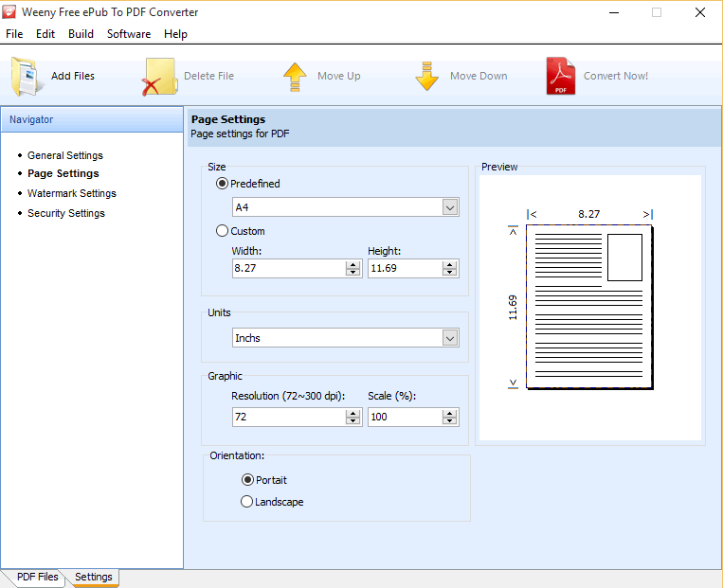The height and width of the screenshot is (588, 723).
Task: Decrease the Scale percentage with down arrow
Action: [449, 420]
